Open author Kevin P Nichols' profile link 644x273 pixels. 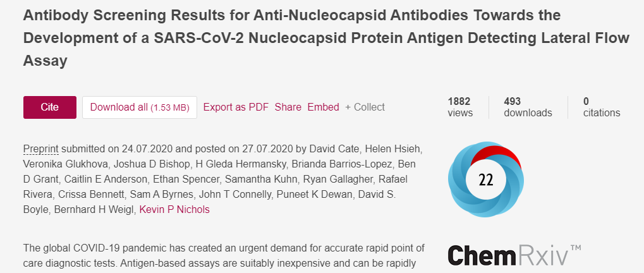(174, 209)
